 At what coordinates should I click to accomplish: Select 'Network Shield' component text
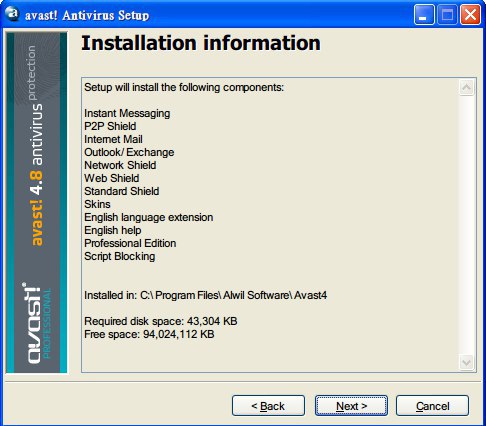pyautogui.click(x=120, y=165)
